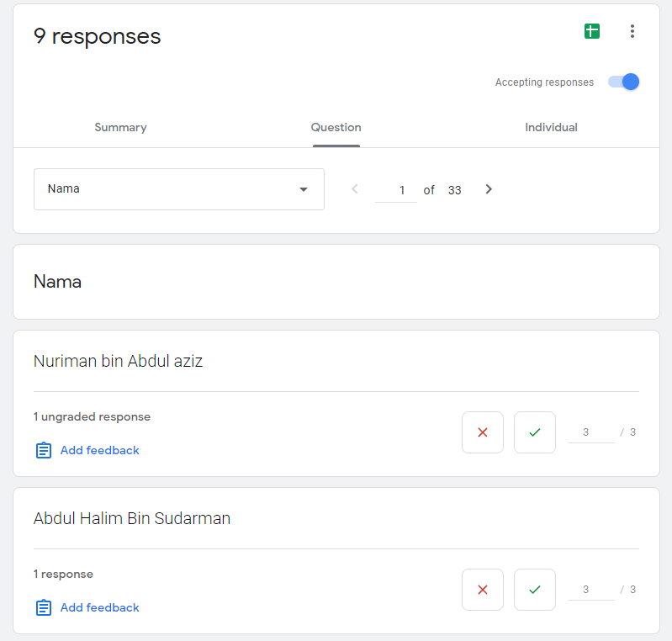672x641 pixels.
Task: Mark Nuriman bin Abdul aziz response correct
Action: click(535, 432)
